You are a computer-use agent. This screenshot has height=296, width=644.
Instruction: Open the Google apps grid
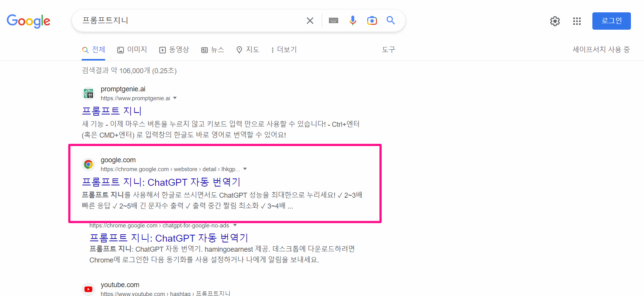coord(577,21)
